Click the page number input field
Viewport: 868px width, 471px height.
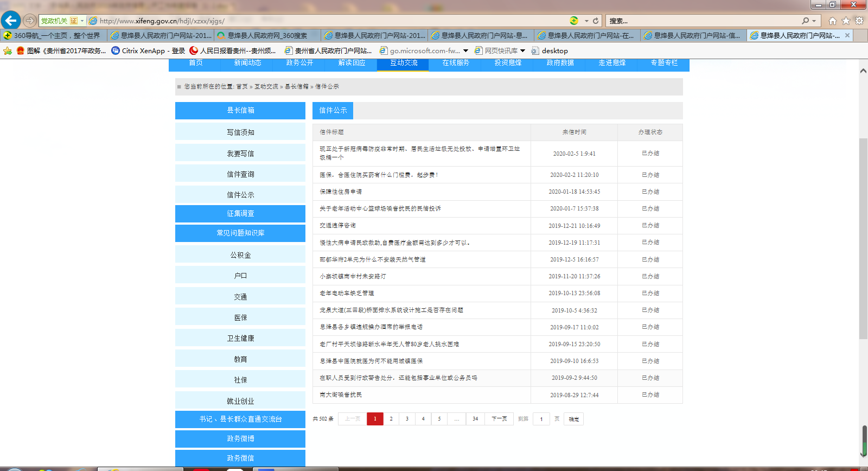(x=541, y=419)
